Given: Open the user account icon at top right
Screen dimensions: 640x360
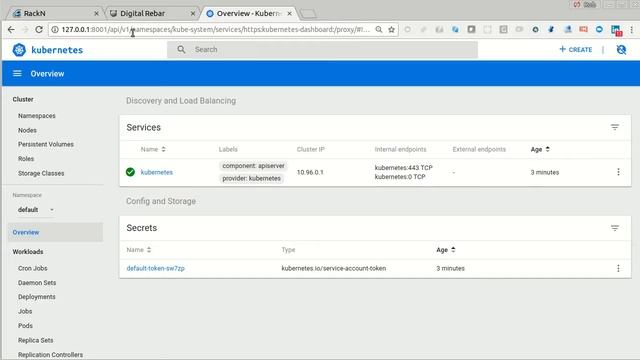Looking at the screenshot, I should click(x=621, y=49).
